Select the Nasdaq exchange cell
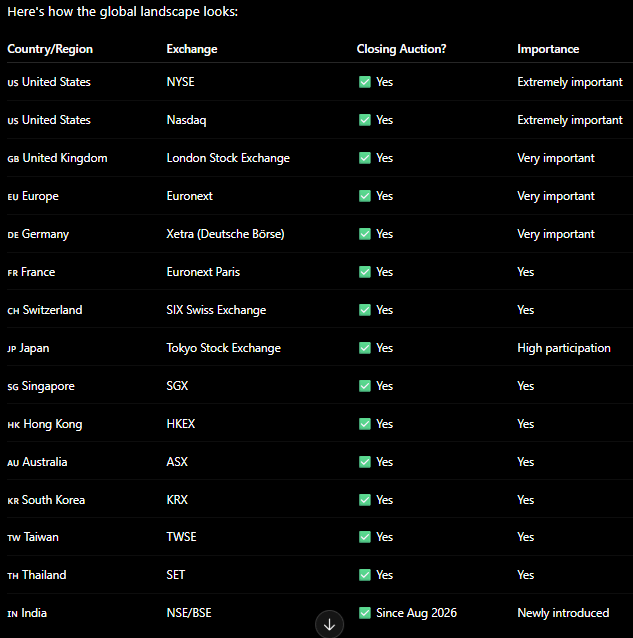This screenshot has width=633, height=638. point(186,120)
